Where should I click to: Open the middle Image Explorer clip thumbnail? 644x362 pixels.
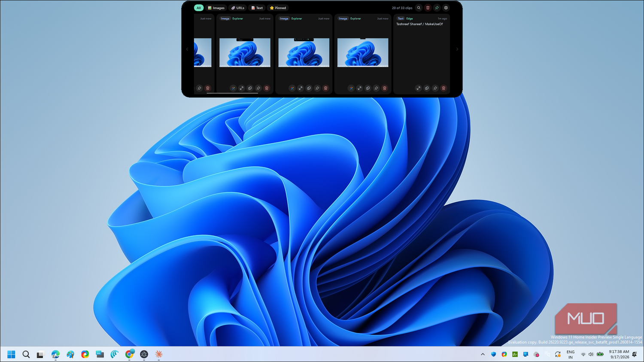(304, 52)
